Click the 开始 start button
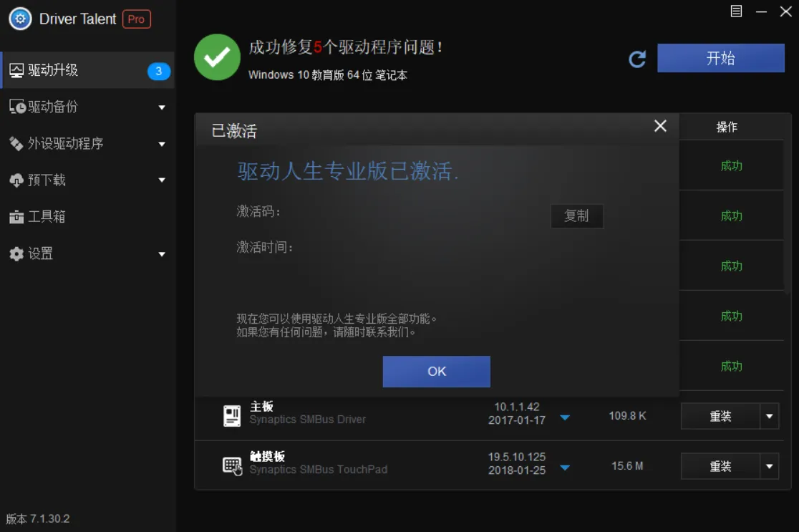This screenshot has height=532, width=799. [x=720, y=58]
